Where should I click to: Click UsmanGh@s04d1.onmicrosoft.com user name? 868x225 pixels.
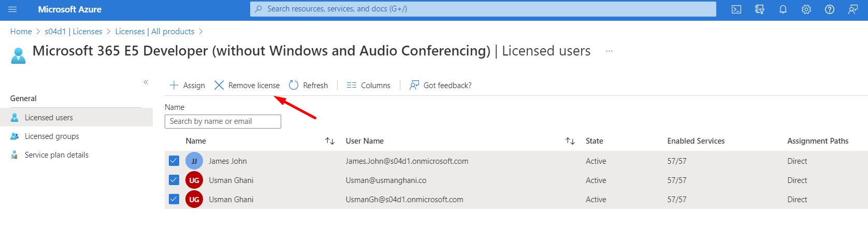(x=404, y=200)
